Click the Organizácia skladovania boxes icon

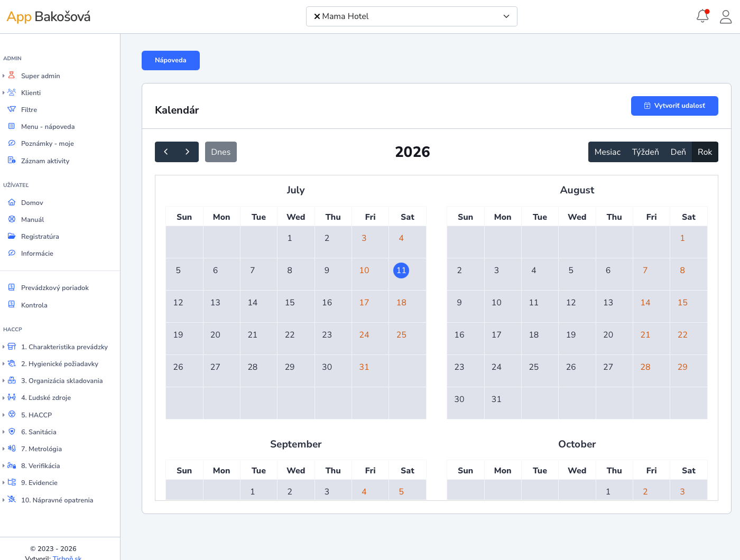(x=12, y=380)
